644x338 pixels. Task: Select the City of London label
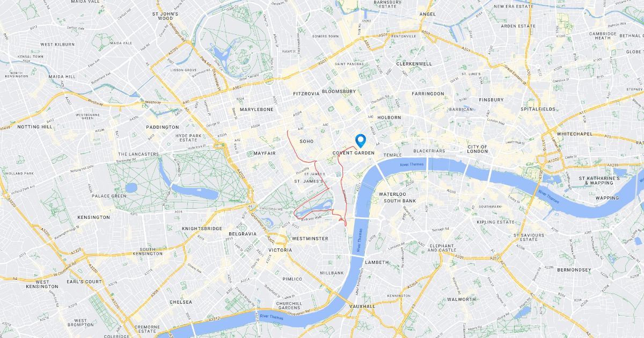[x=477, y=149]
